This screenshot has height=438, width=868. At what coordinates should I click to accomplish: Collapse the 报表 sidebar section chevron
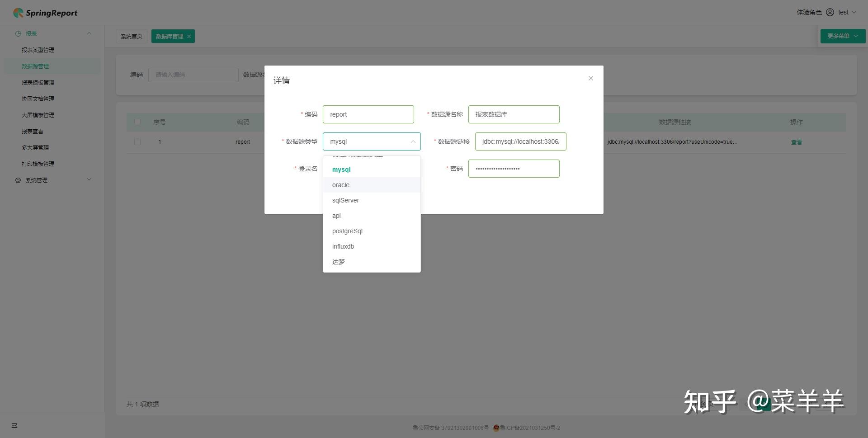pos(89,33)
